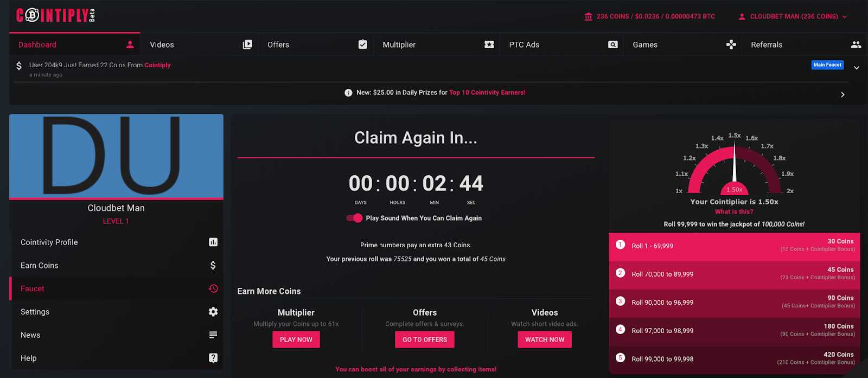The width and height of the screenshot is (868, 378).
Task: Click the GO TO OFFERS button
Action: pyautogui.click(x=425, y=339)
